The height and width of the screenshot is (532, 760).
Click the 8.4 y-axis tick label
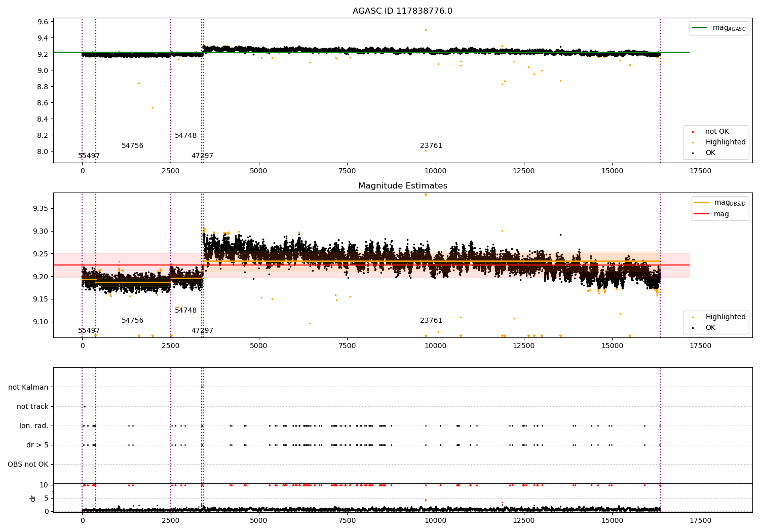pos(43,119)
